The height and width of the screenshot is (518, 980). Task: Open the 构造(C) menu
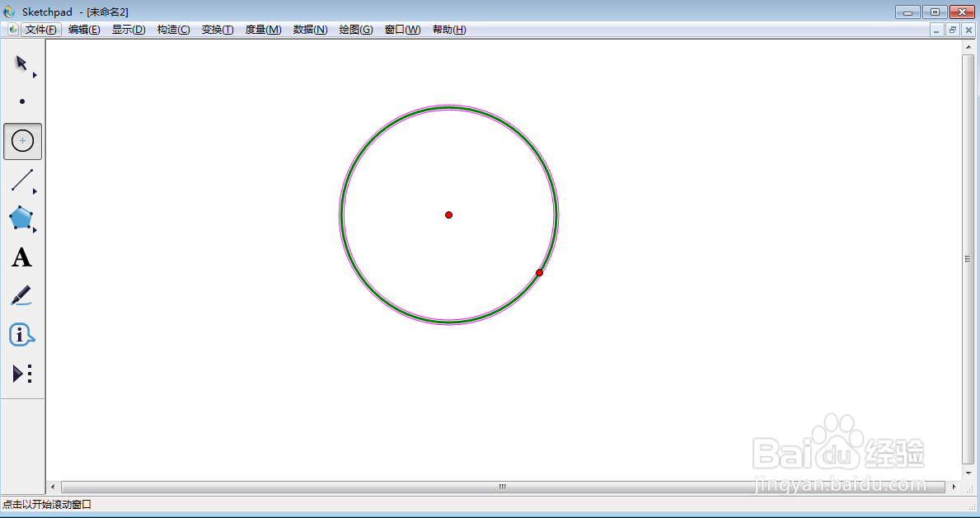click(173, 30)
